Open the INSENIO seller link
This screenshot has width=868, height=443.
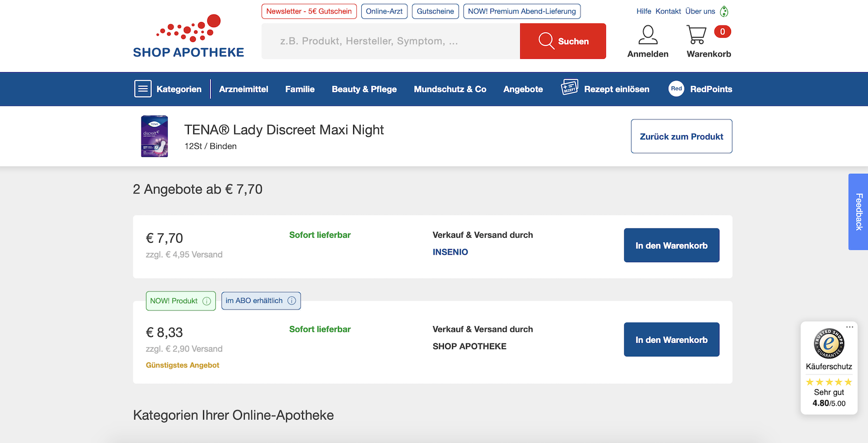point(450,252)
